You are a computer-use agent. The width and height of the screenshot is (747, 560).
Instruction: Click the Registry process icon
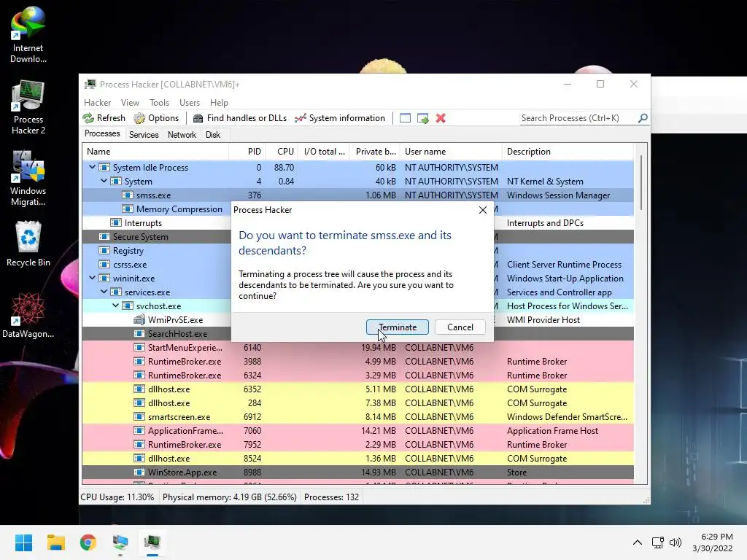tap(104, 251)
